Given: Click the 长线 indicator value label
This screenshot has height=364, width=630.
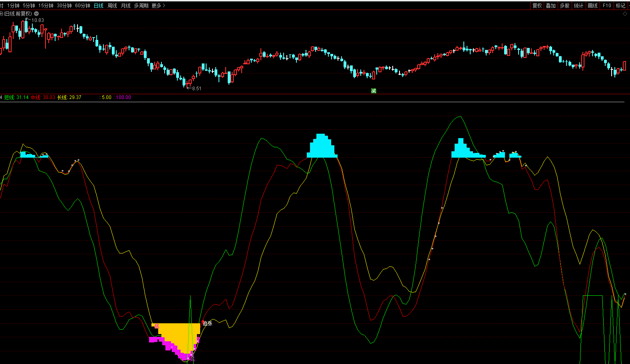Looking at the screenshot, I should (x=69, y=97).
